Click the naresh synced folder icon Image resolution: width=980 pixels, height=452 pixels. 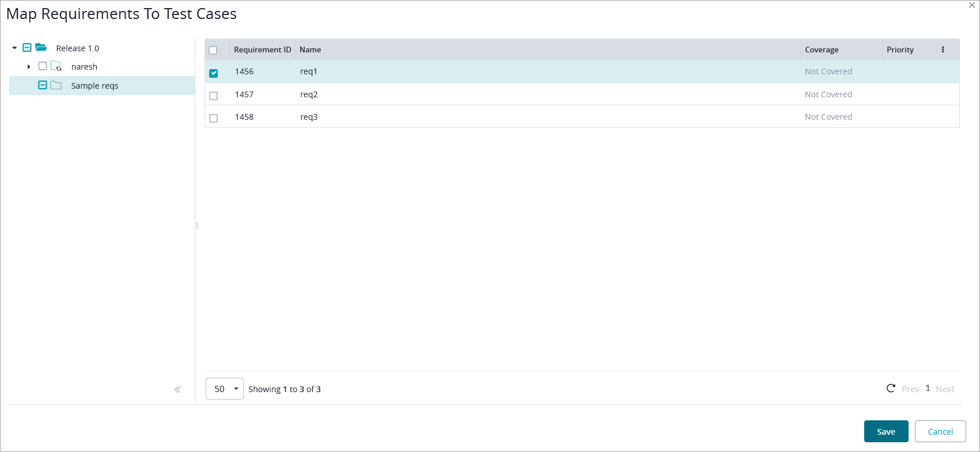[56, 66]
